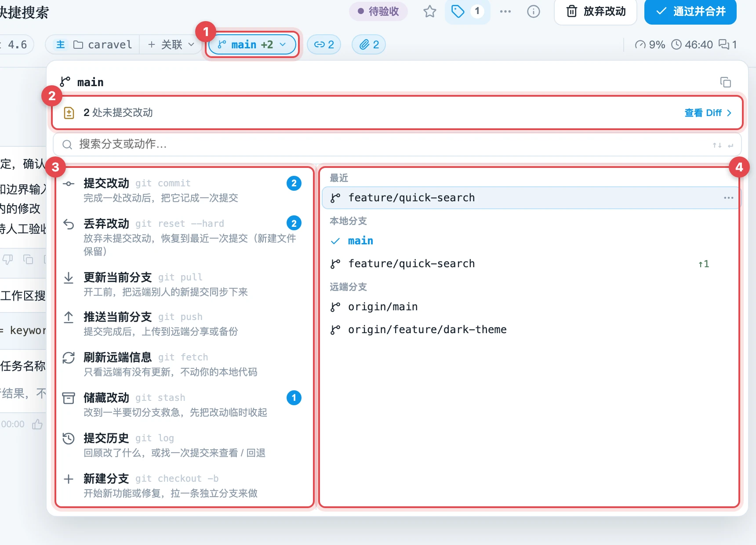Choose 丢弃改动 git reset --hard
The image size is (756, 545).
pyautogui.click(x=184, y=237)
